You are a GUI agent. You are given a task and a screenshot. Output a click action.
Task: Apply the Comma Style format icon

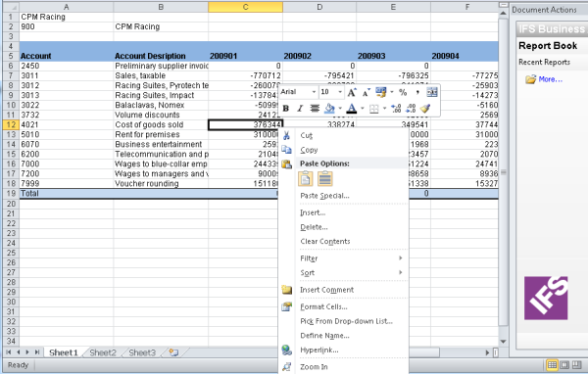click(417, 92)
